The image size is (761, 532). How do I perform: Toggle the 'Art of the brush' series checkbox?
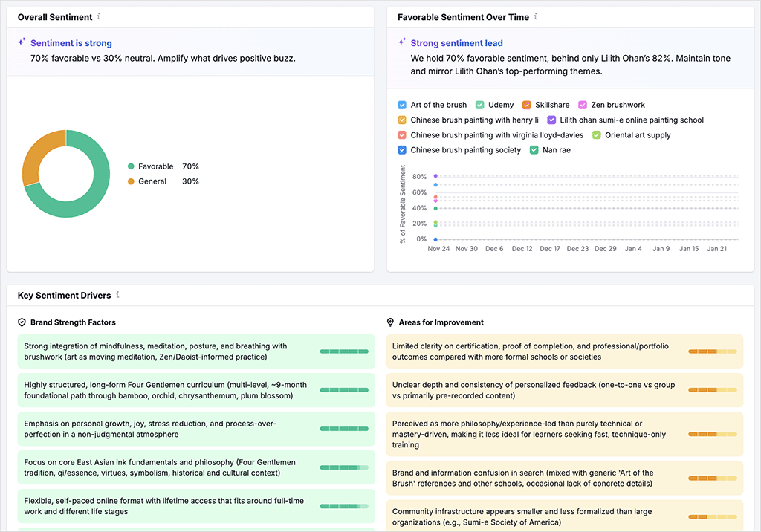coord(401,105)
